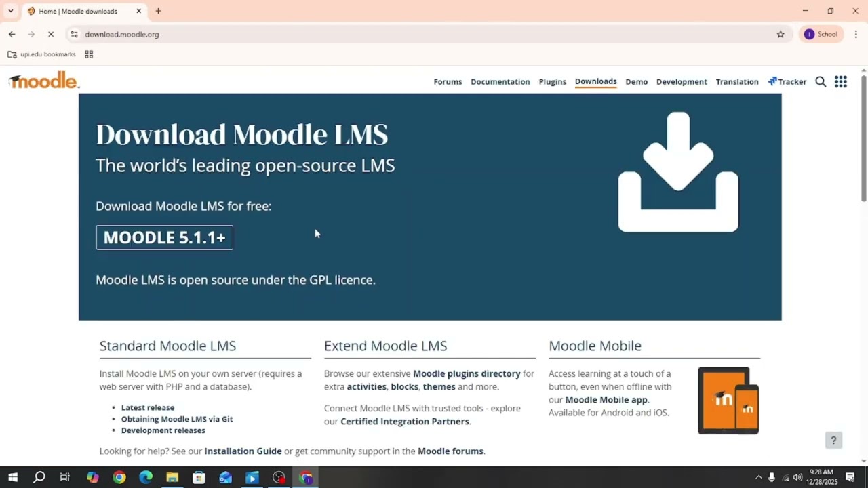The width and height of the screenshot is (868, 488).
Task: Open the Installation Guide link
Action: 243,451
